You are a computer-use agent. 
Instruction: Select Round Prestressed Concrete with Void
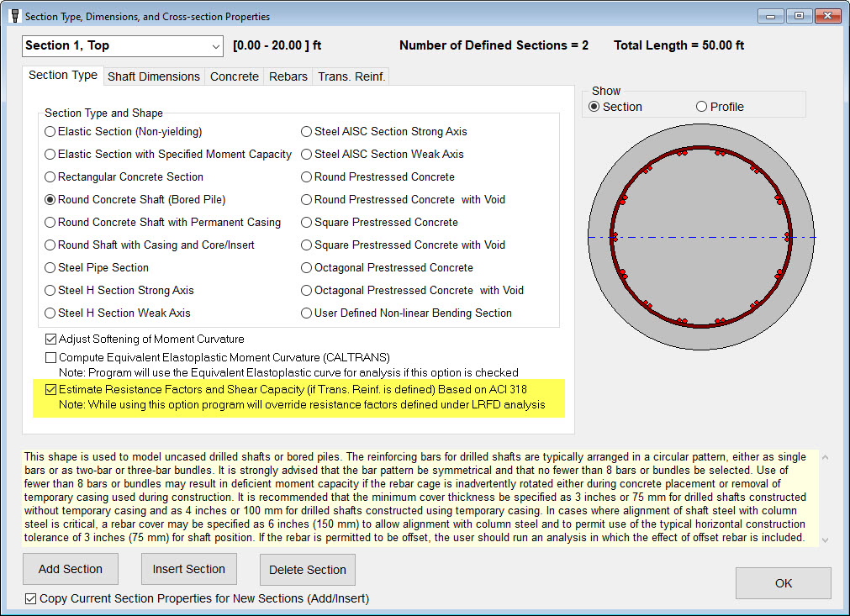[x=308, y=200]
